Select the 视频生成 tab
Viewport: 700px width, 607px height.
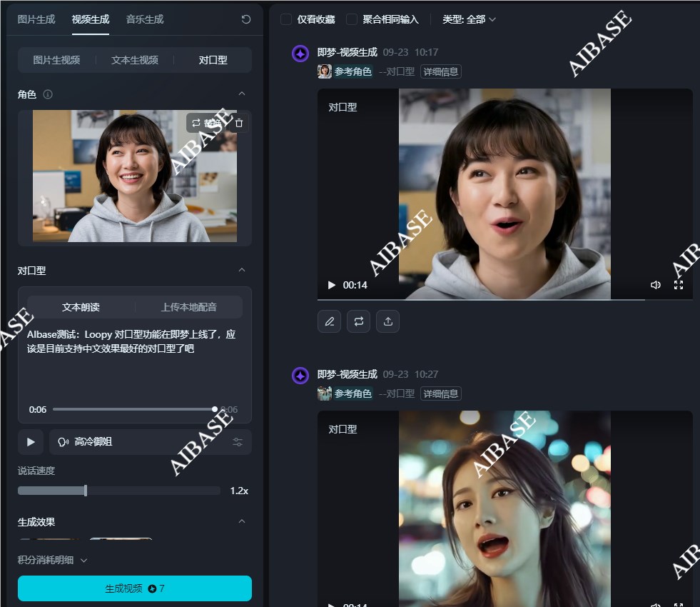pos(90,19)
